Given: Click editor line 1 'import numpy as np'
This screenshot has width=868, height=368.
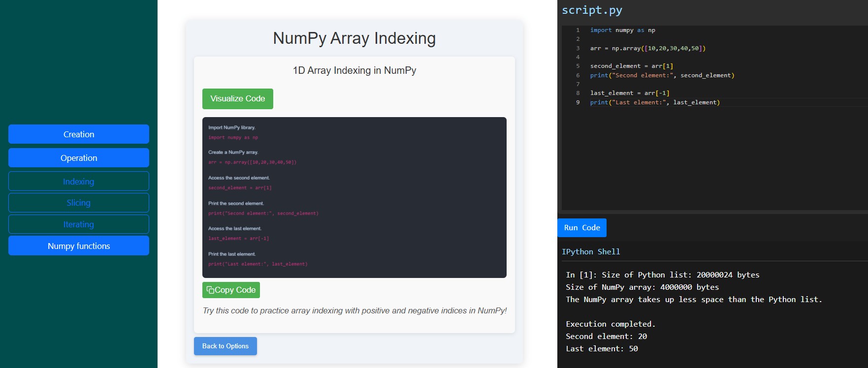Looking at the screenshot, I should point(623,30).
